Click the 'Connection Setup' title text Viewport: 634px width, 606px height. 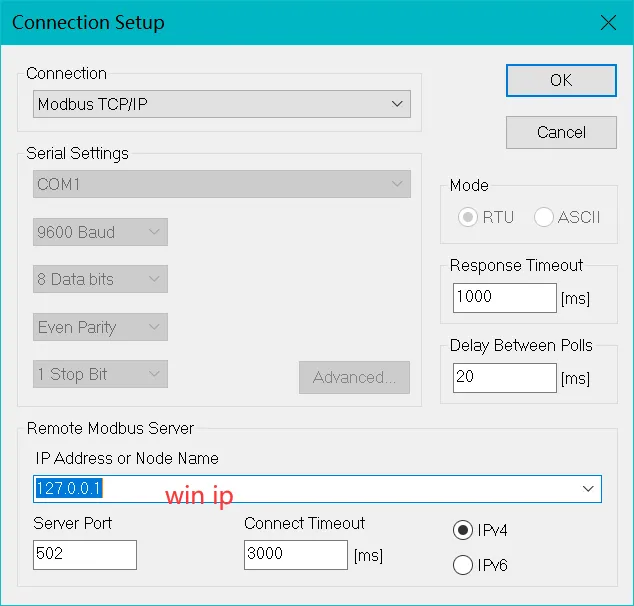tap(88, 23)
